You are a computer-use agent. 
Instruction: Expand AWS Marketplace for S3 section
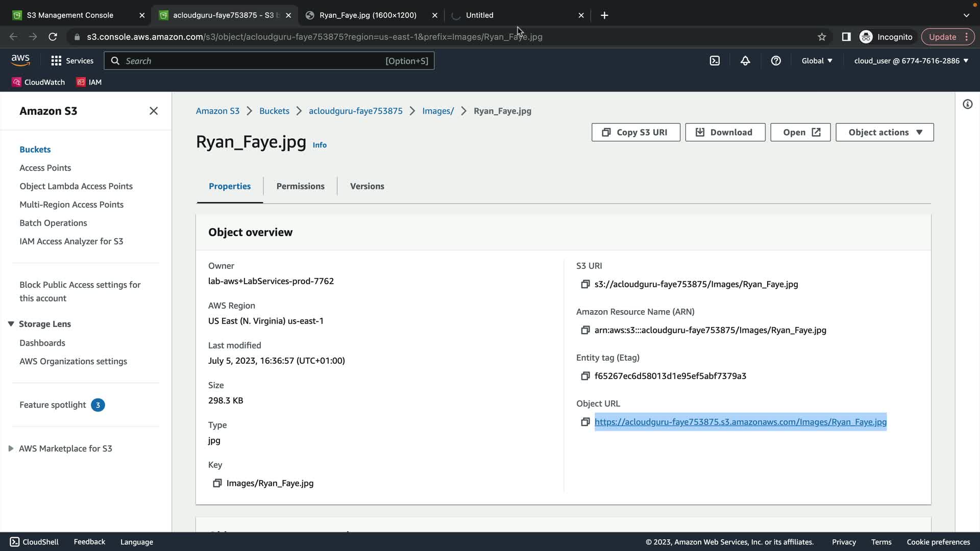coord(11,448)
